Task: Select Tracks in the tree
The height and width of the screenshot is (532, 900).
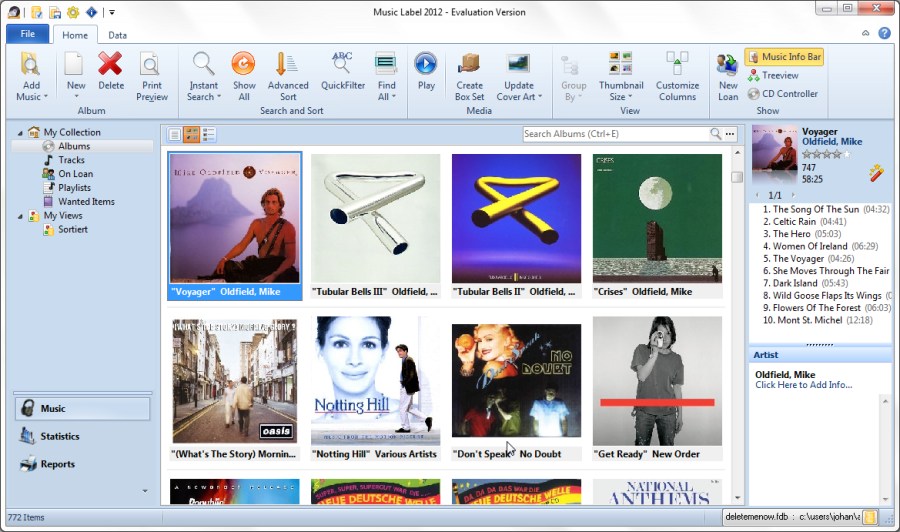Action: [x=71, y=160]
